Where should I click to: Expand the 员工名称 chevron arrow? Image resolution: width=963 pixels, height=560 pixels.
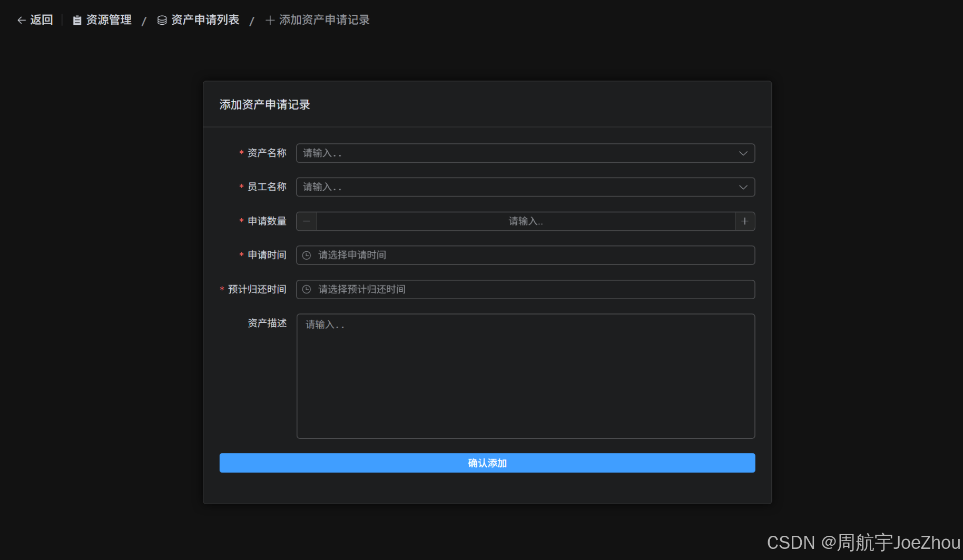(x=743, y=187)
